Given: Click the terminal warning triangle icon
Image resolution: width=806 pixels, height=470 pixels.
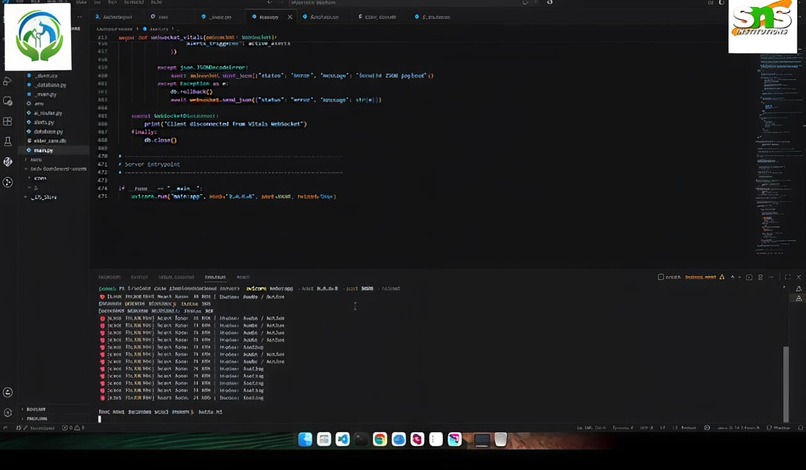Looking at the screenshot, I should (722, 277).
